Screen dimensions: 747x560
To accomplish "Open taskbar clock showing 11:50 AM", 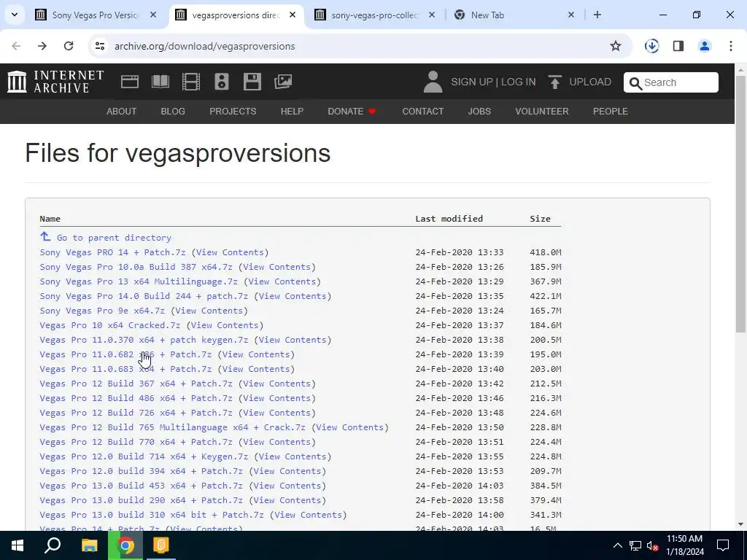I will pos(684,545).
